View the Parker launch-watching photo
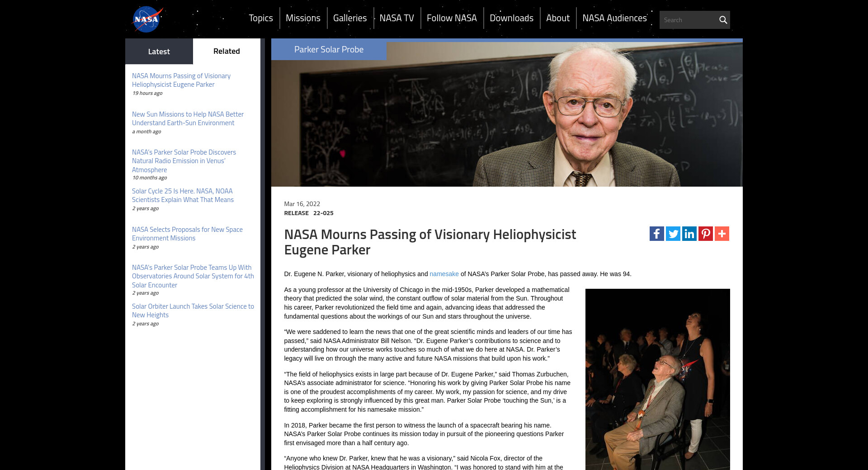 (x=657, y=379)
